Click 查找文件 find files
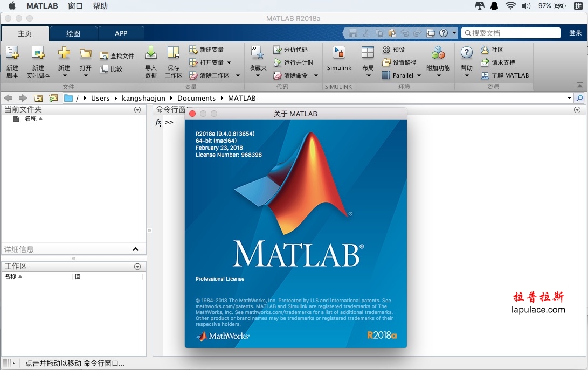The height and width of the screenshot is (370, 588). click(117, 56)
